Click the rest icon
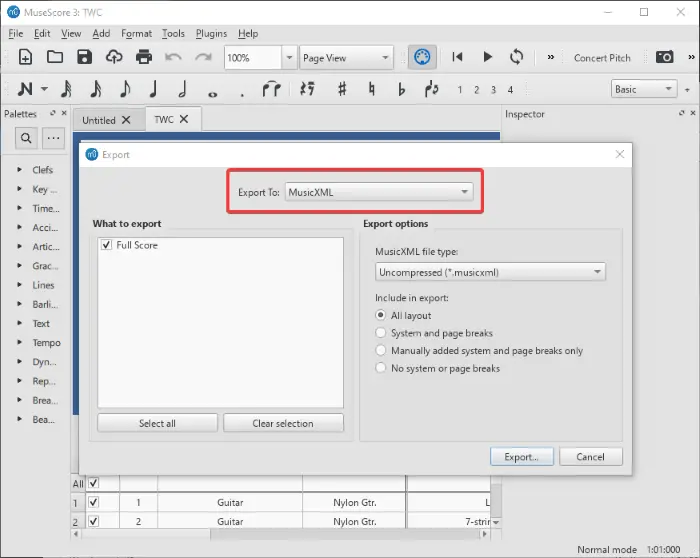 (307, 89)
